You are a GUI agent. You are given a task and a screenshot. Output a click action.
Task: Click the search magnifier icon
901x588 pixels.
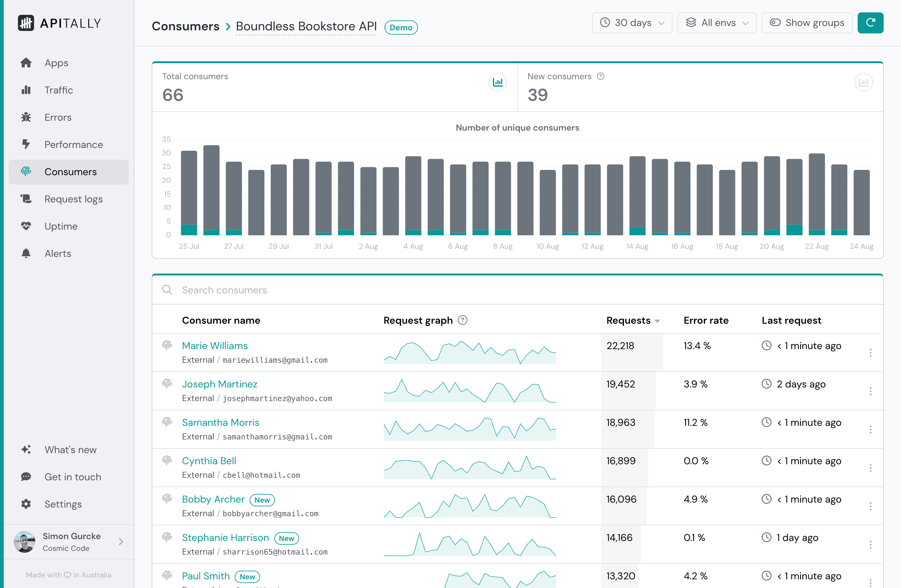point(167,290)
